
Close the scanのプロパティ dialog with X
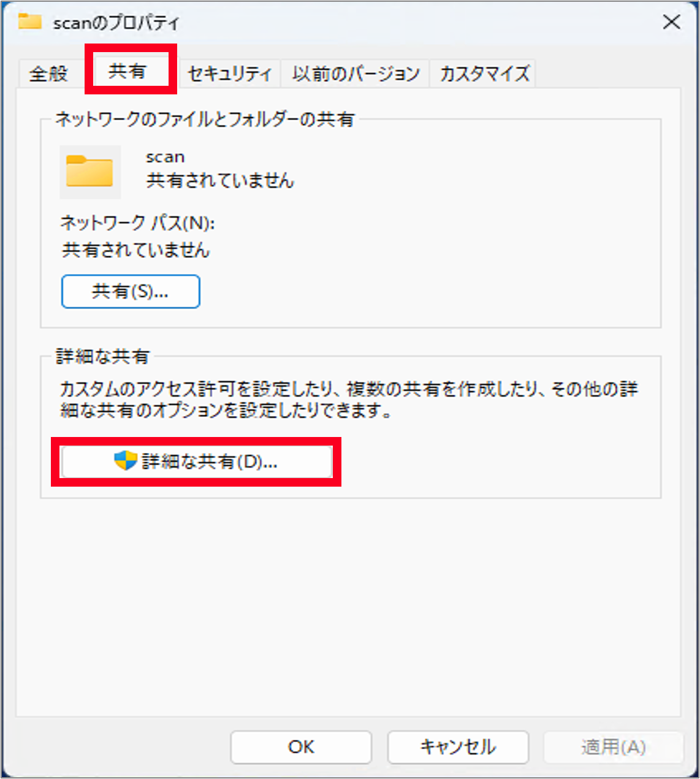(672, 22)
